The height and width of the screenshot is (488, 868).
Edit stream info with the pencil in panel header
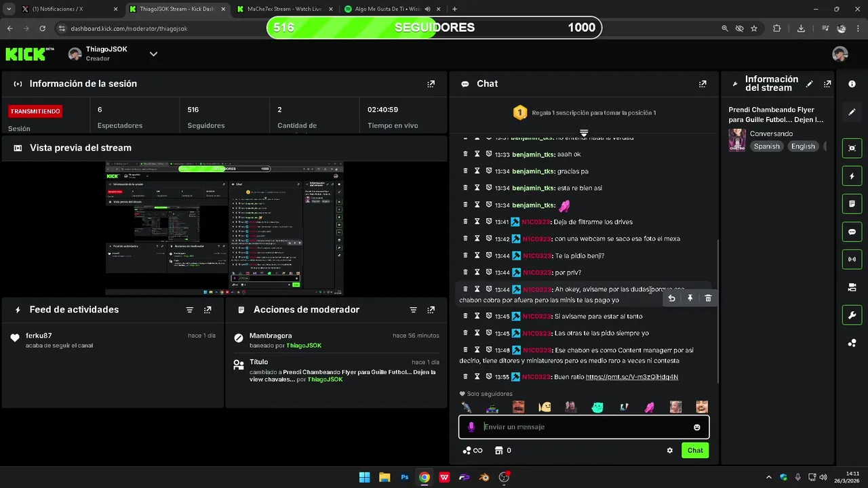pyautogui.click(x=809, y=84)
